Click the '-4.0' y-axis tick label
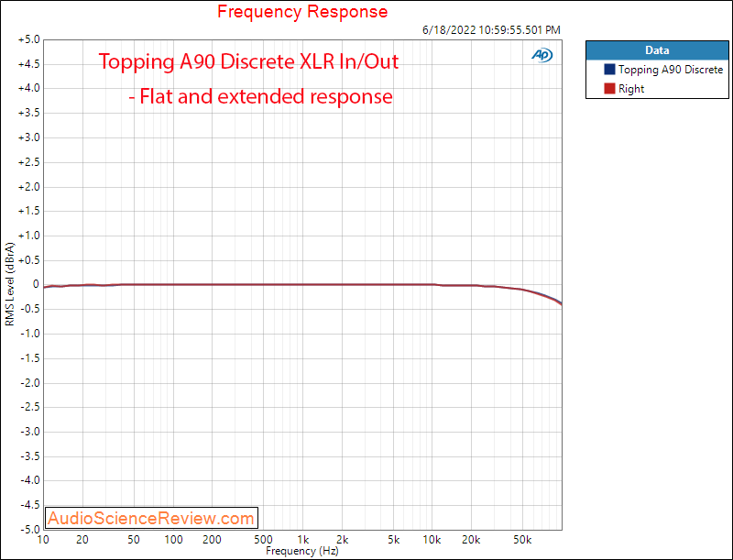The height and width of the screenshot is (560, 733). [29, 480]
